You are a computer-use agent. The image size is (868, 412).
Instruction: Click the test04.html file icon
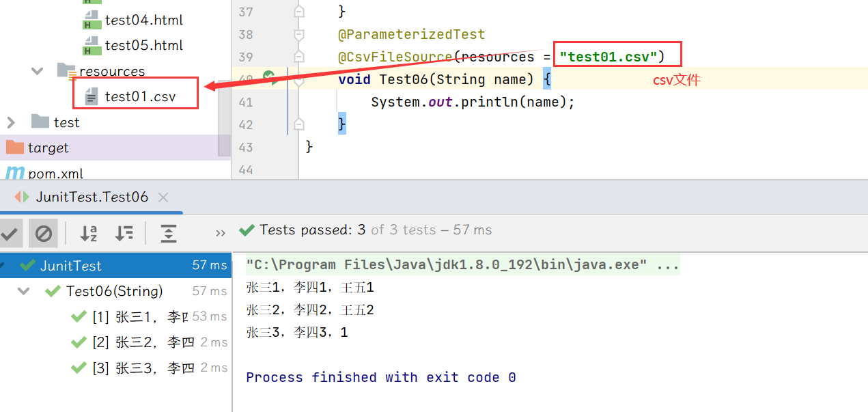pyautogui.click(x=92, y=20)
